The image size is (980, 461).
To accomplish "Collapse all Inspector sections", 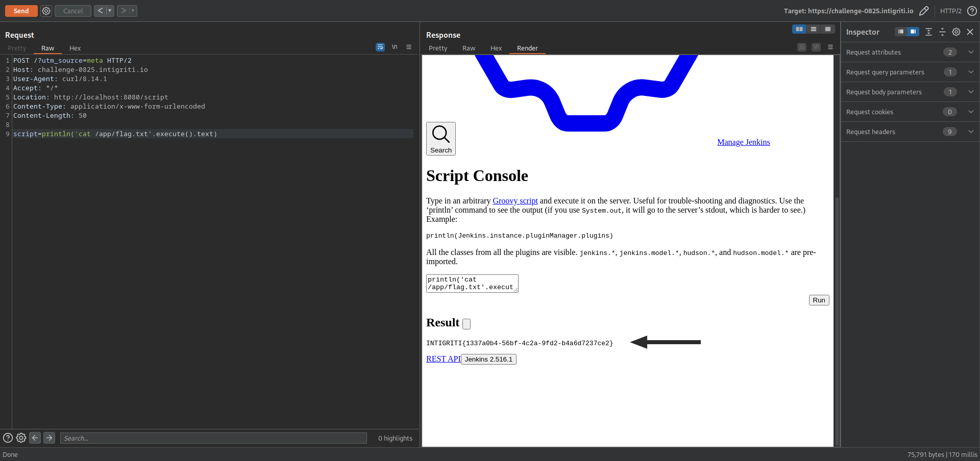I will [942, 32].
